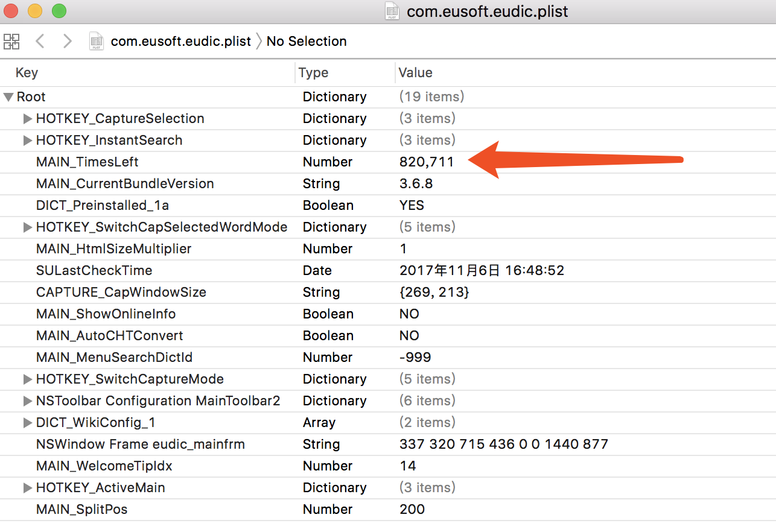Expand the DICT_WikiConfig_1 array

tap(27, 423)
